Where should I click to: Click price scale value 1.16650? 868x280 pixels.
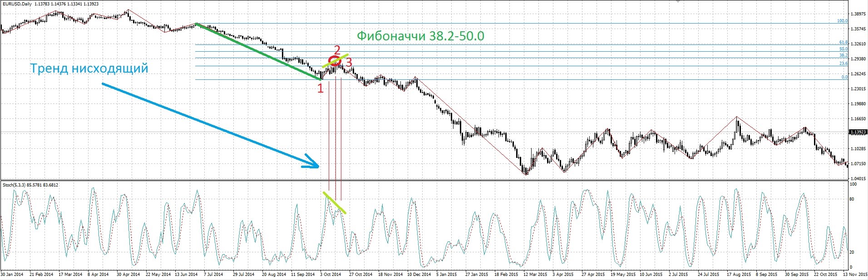(858, 119)
